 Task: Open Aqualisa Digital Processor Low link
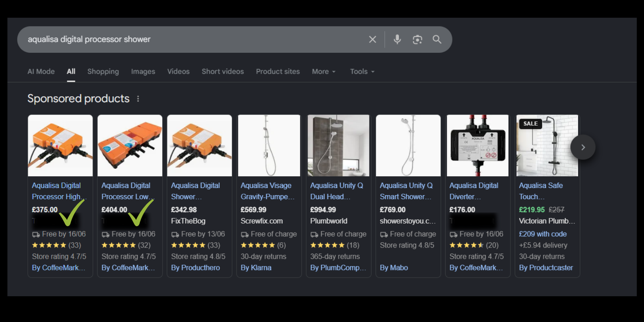pos(128,191)
